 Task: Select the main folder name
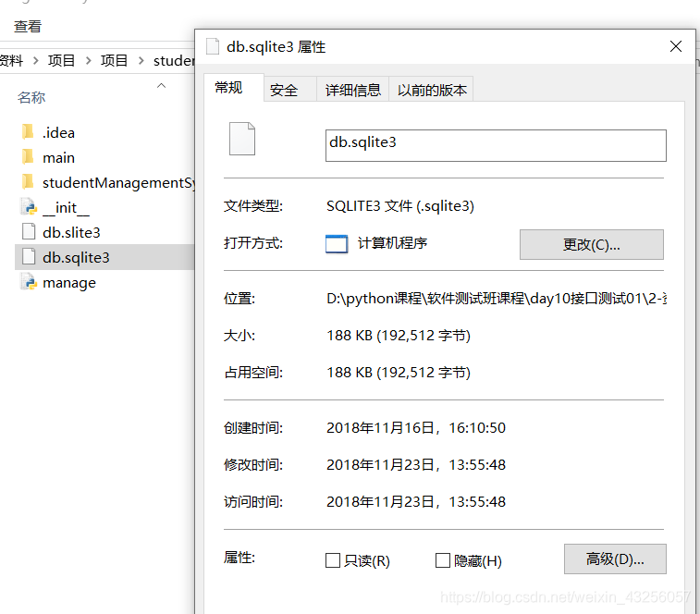tap(58, 157)
